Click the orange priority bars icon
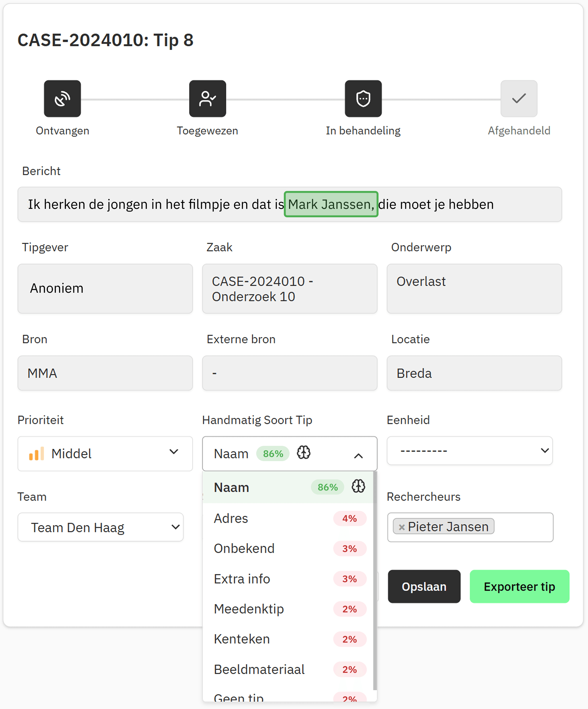The image size is (588, 709). 36,453
